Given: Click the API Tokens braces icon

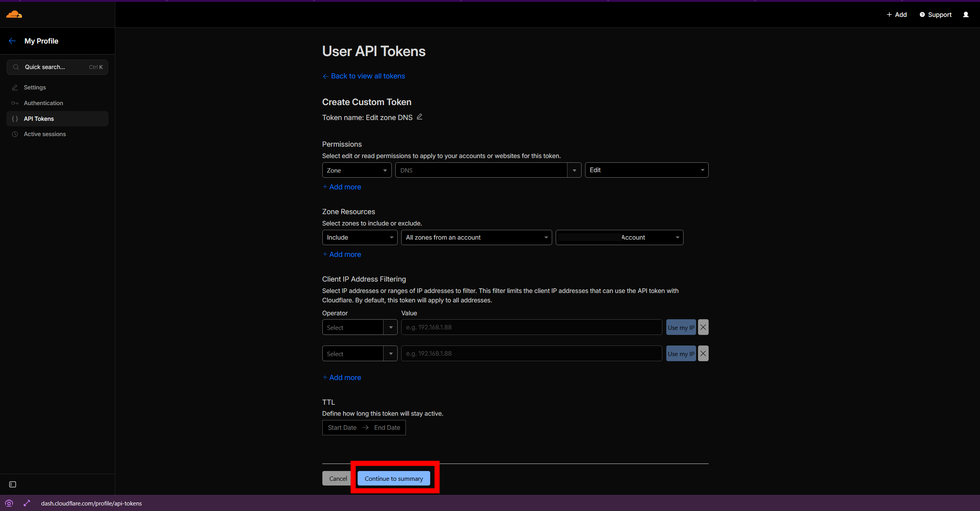Looking at the screenshot, I should pos(15,118).
